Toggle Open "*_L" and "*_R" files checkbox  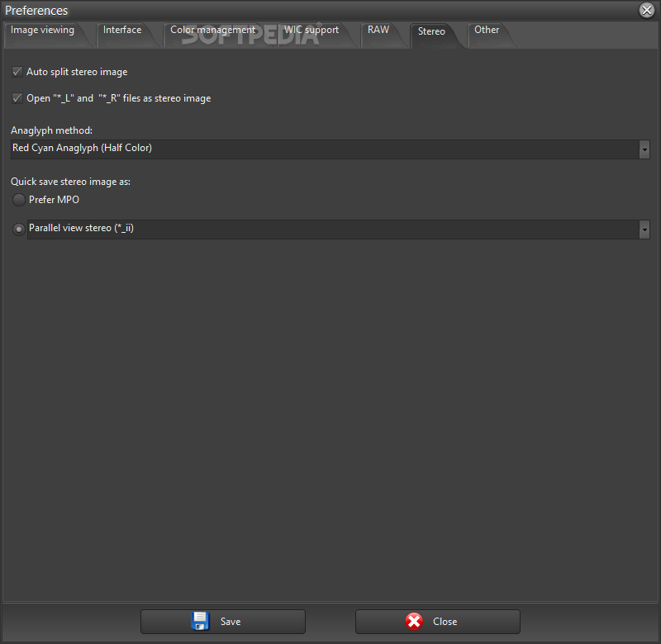17,98
